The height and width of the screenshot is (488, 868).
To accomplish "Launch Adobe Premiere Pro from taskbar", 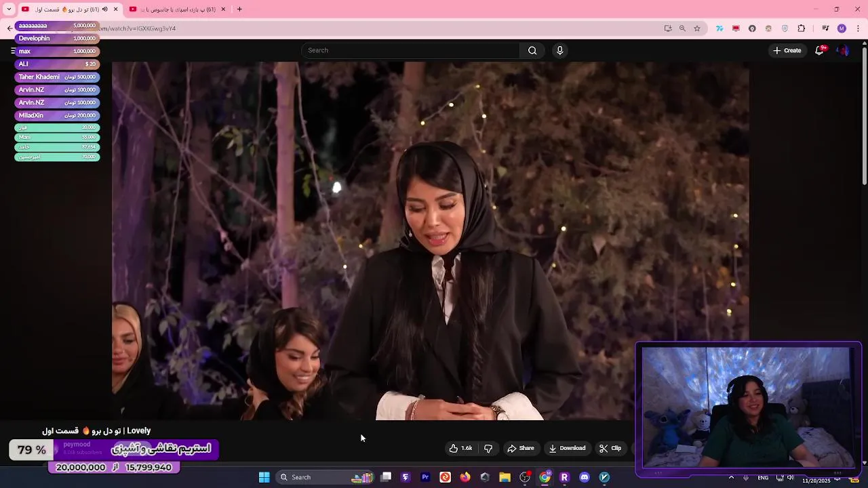I will 425,477.
